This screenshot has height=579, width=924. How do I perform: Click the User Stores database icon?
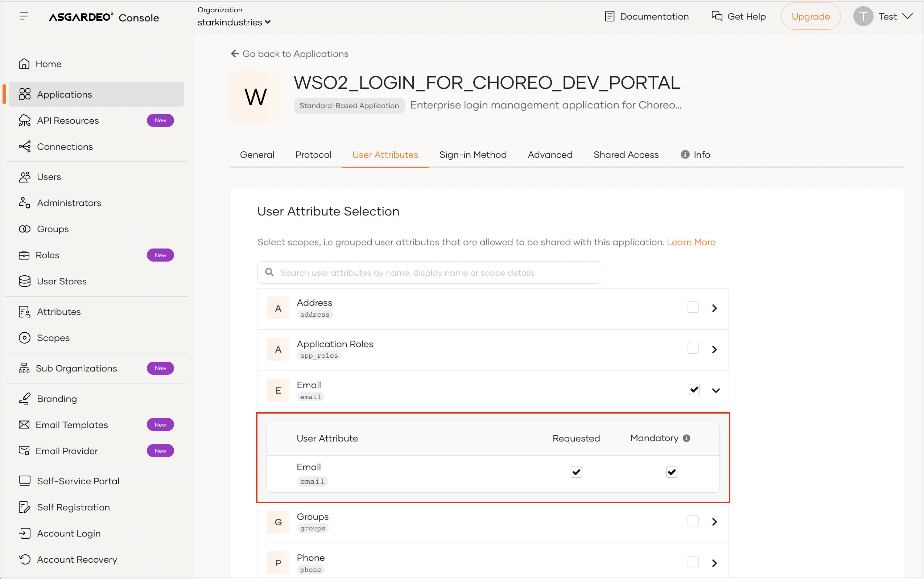coord(25,282)
